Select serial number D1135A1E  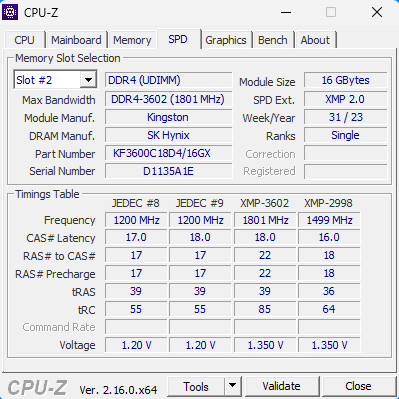pos(169,171)
